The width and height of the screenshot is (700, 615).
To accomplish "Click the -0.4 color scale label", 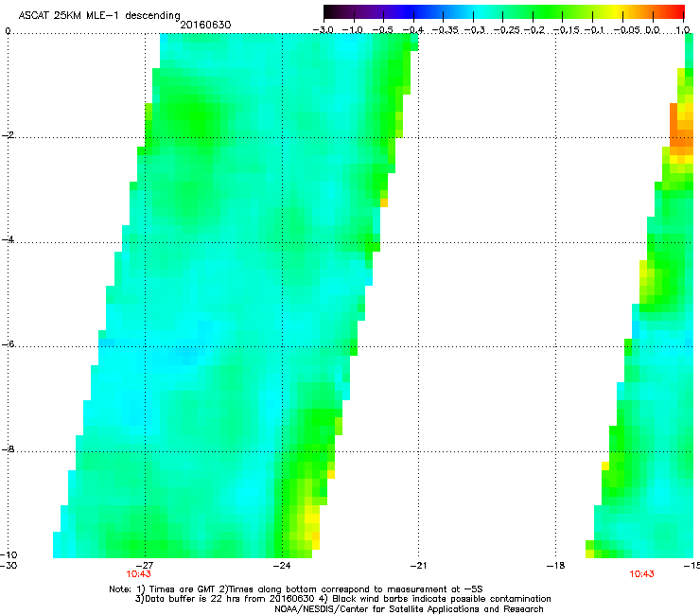I will click(x=412, y=30).
